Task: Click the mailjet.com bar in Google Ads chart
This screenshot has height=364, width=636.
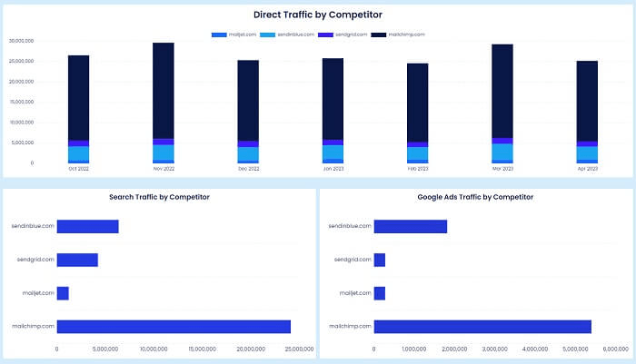Action: (x=380, y=293)
